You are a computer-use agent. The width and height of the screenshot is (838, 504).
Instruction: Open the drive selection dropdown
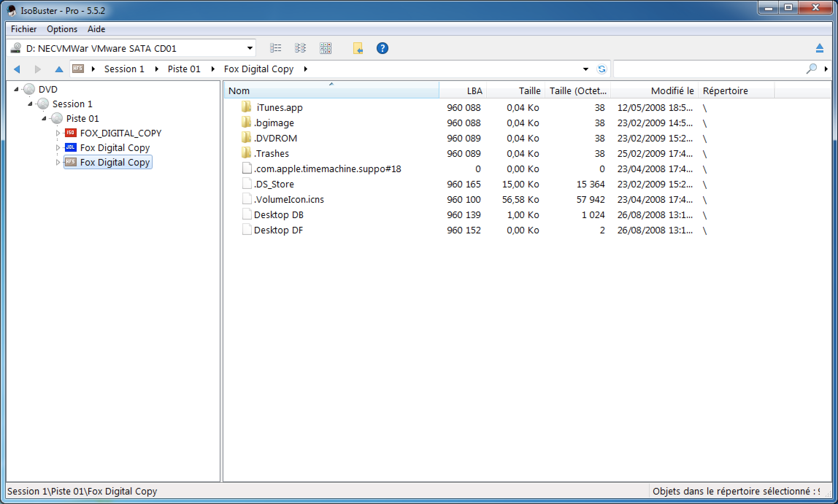(x=250, y=48)
